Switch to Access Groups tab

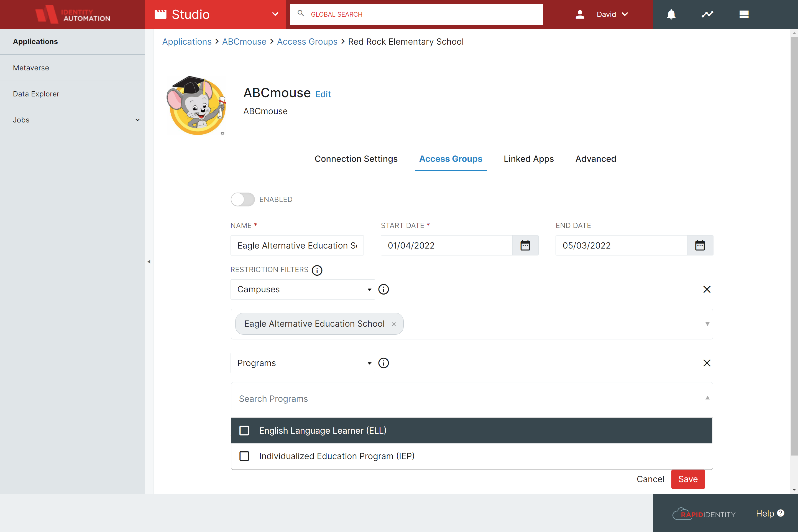coord(451,159)
